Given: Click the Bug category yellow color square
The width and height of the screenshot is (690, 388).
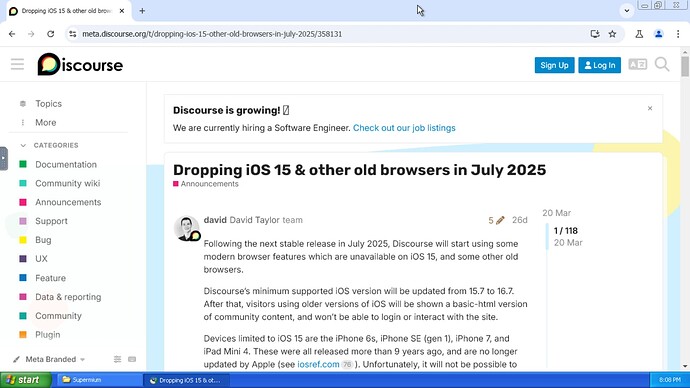Looking at the screenshot, I should click(23, 240).
